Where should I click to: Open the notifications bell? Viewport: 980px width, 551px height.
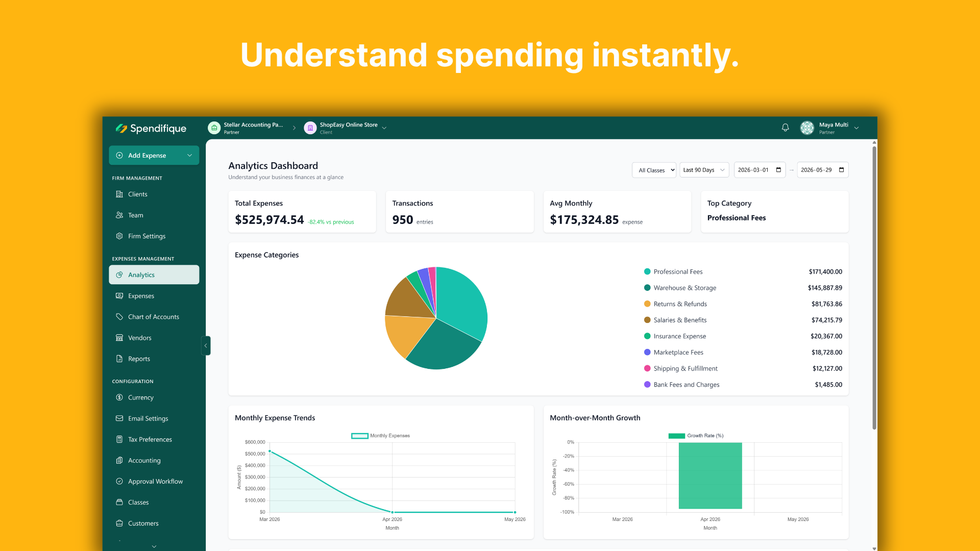click(786, 128)
